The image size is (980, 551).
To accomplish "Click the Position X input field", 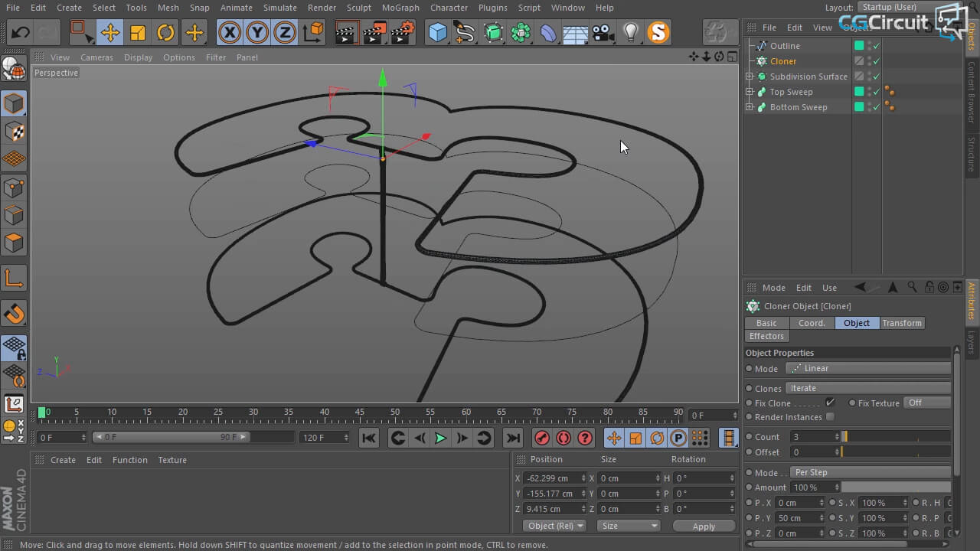I will point(554,478).
